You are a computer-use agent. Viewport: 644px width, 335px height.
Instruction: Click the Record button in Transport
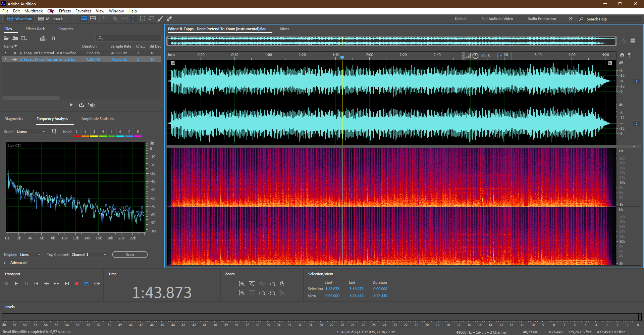tap(77, 284)
